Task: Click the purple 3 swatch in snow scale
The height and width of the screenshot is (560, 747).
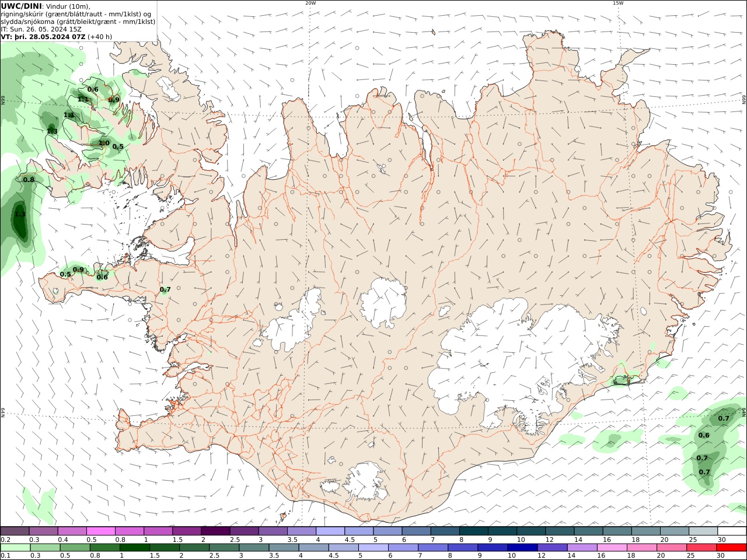Action: tap(273, 531)
